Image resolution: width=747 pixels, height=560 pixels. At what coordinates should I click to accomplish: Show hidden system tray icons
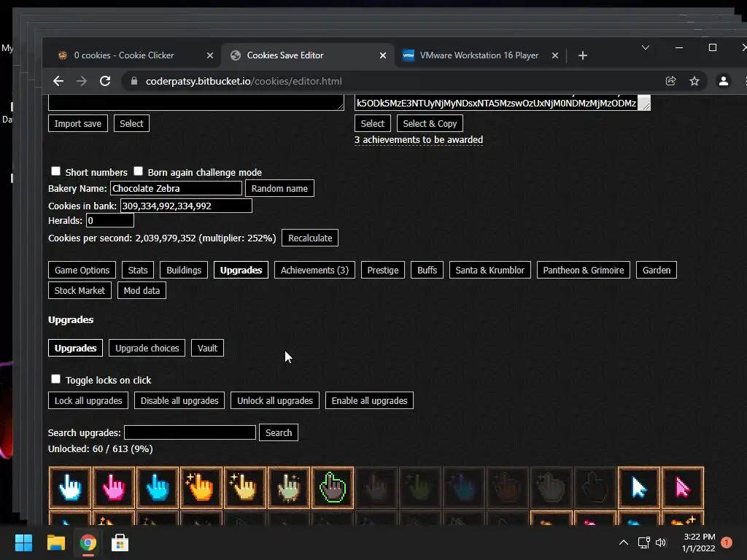pos(623,542)
